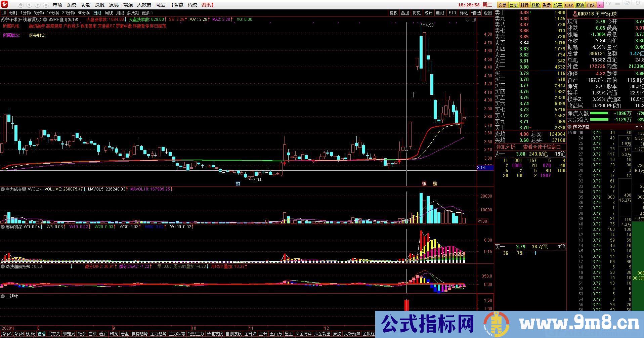Expand dropdown next to 苏宁环球(日线,前复权)
This screenshot has width=644, height=338.
(45, 19)
